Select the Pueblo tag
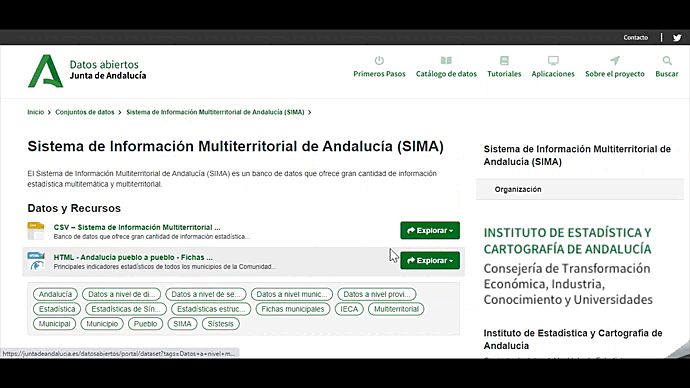The image size is (690, 388). (145, 324)
